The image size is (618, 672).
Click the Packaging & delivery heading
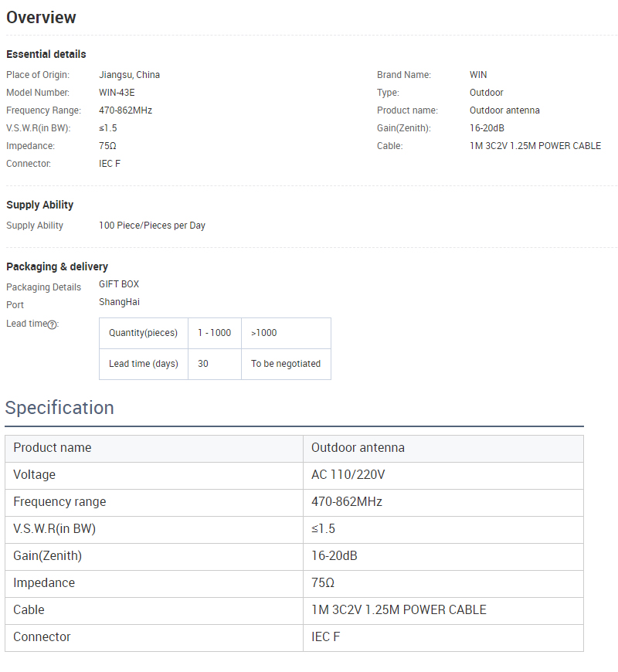pos(57,266)
